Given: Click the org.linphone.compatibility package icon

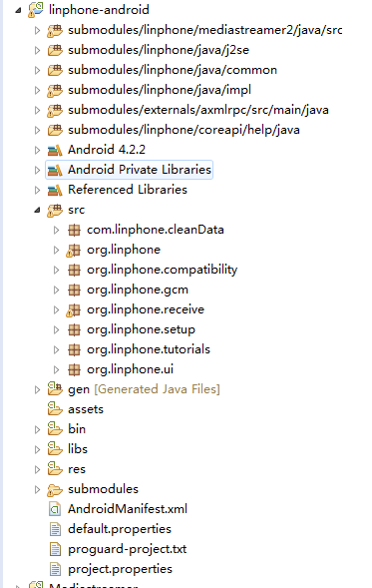Looking at the screenshot, I should click(x=74, y=270).
